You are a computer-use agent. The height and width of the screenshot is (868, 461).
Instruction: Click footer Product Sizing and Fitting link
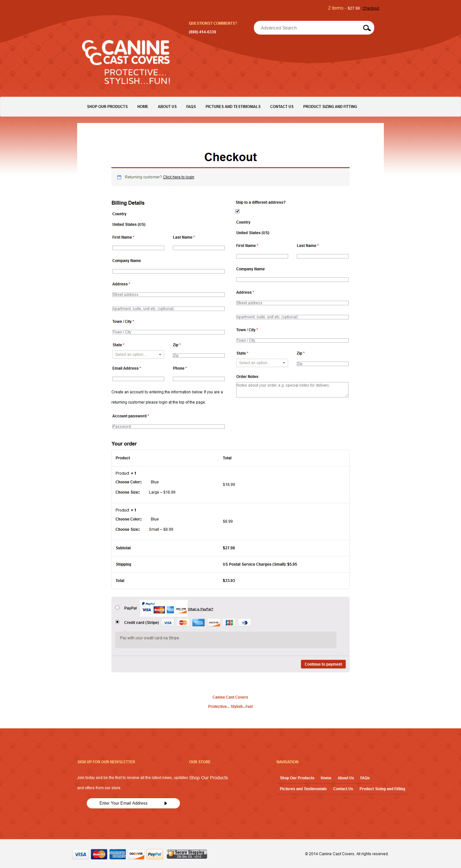tap(382, 789)
